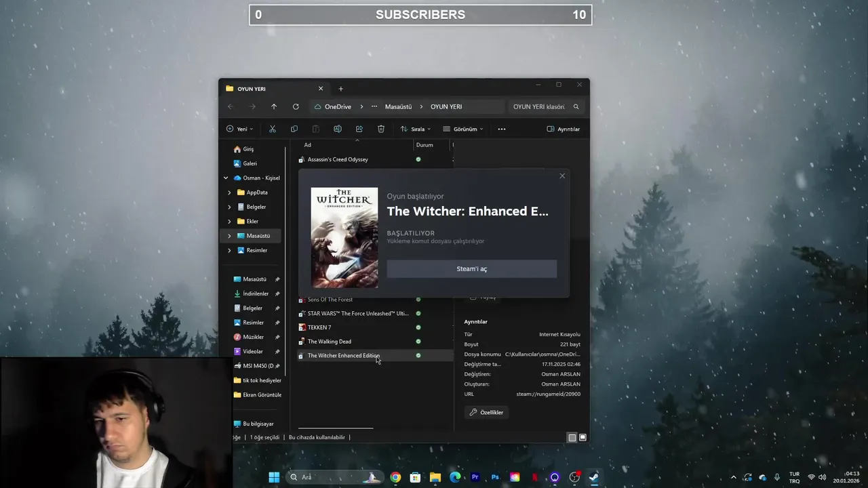This screenshot has height=488, width=868.
Task: Launch Premiere Pro from taskbar
Action: (475, 477)
